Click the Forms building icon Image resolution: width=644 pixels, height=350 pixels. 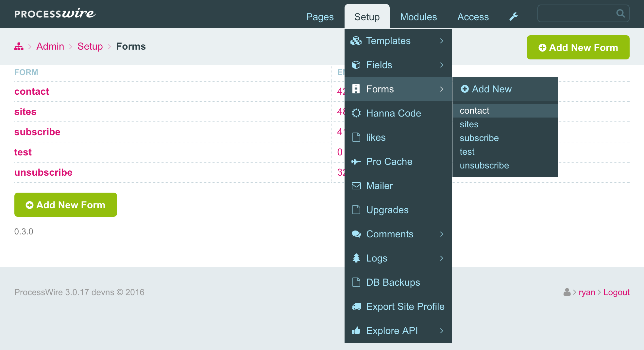point(356,89)
